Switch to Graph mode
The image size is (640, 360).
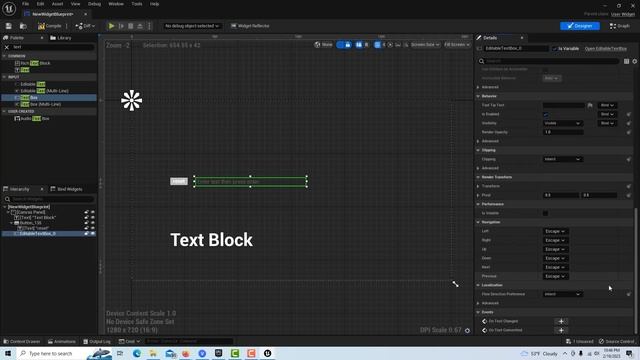click(620, 26)
